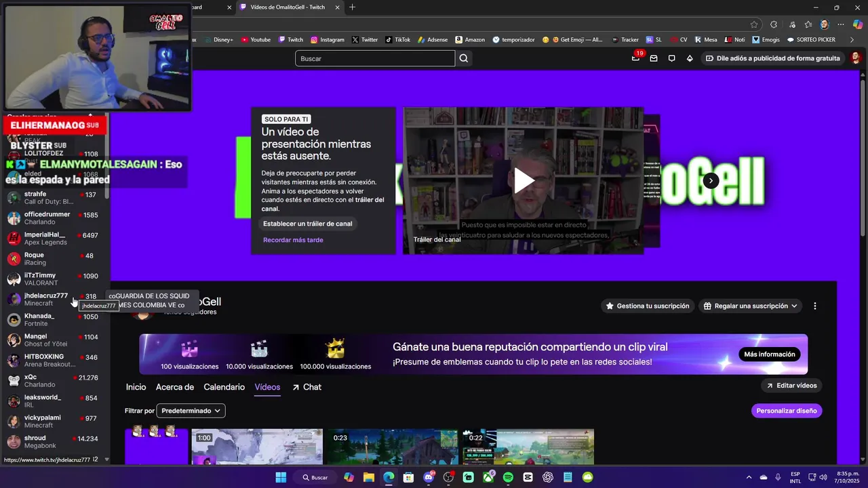Click 'Gestiona tu suscripción' button
Viewport: 868px width, 488px height.
click(x=647, y=306)
